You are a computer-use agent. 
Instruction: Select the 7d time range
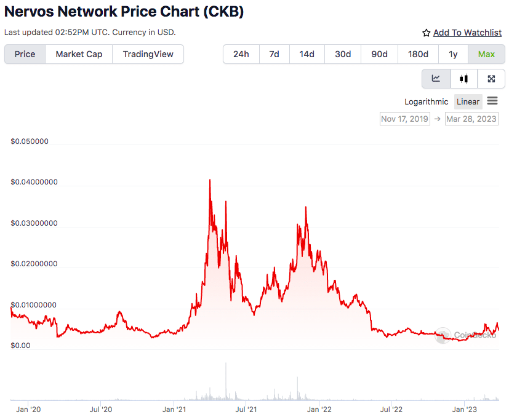pos(275,54)
